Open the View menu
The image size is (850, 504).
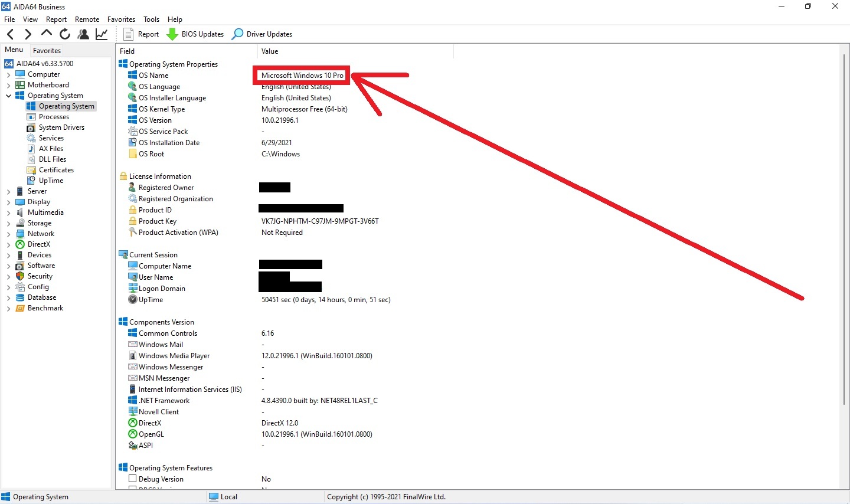30,19
